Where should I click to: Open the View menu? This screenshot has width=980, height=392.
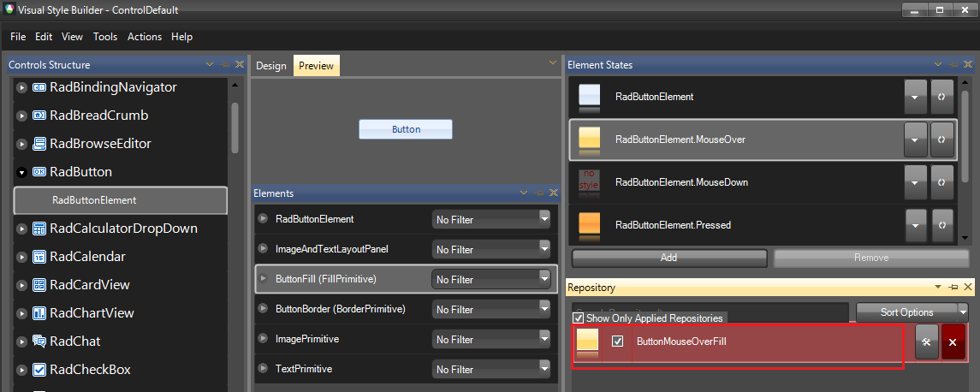tap(72, 37)
